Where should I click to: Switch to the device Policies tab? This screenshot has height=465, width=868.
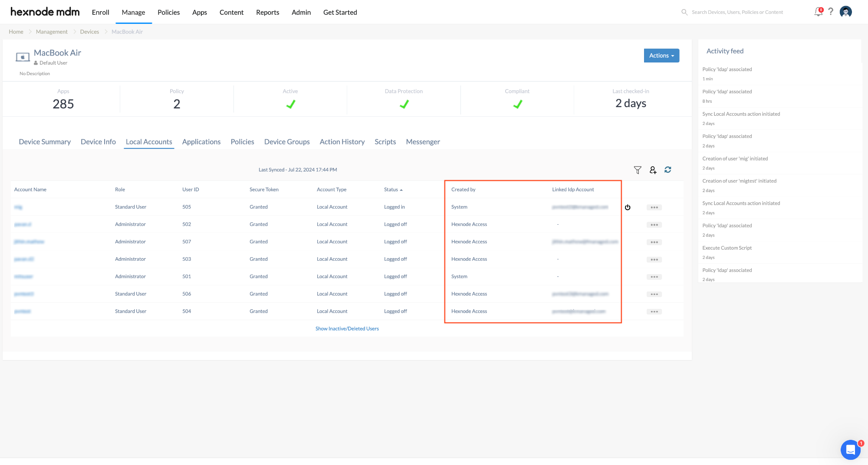(242, 142)
